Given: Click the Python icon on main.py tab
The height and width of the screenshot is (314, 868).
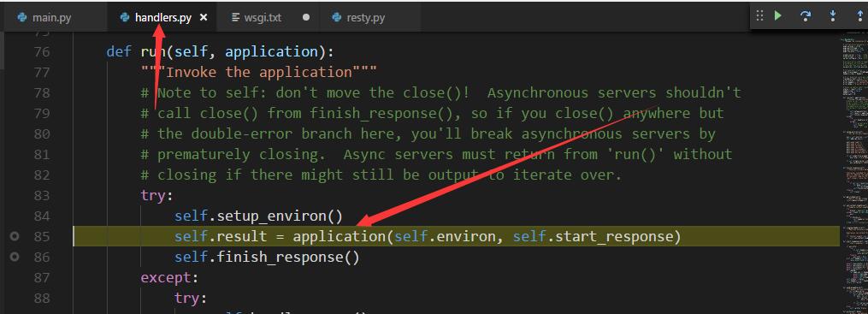Looking at the screenshot, I should point(22,17).
